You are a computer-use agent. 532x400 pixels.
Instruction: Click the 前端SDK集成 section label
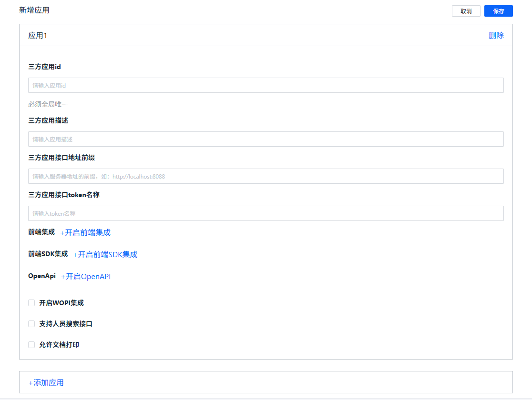[48, 254]
